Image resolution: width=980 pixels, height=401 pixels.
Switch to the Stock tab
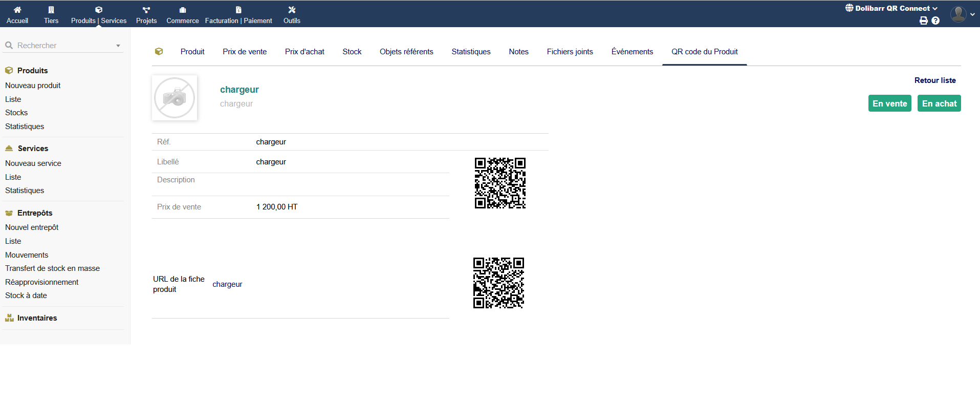click(352, 52)
